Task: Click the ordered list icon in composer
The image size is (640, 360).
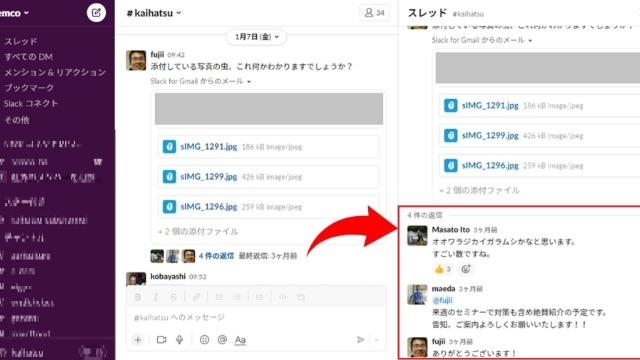Action: pos(219,297)
